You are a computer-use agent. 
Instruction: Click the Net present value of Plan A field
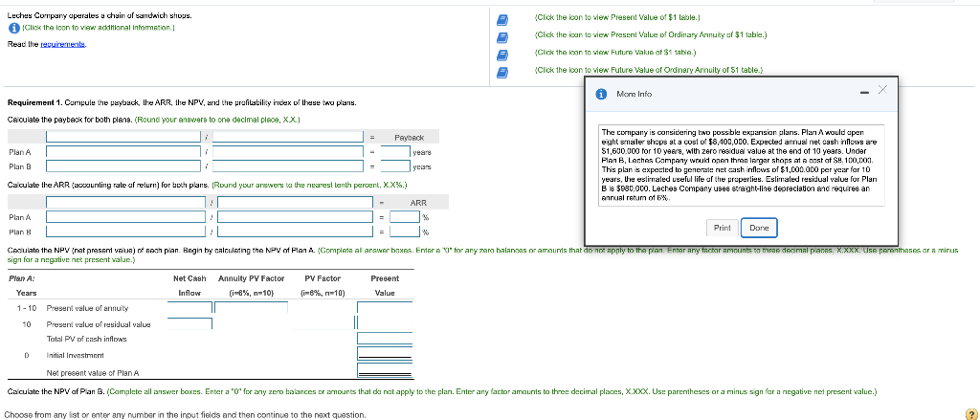coord(385,370)
